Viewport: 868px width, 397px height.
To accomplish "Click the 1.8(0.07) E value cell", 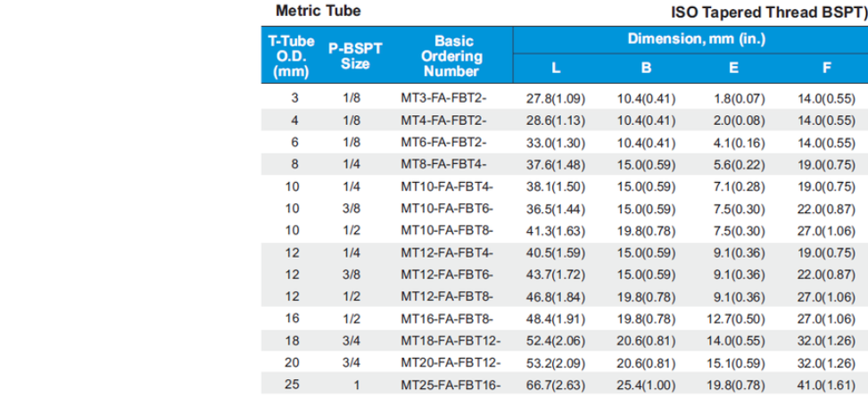I will pyautogui.click(x=733, y=97).
